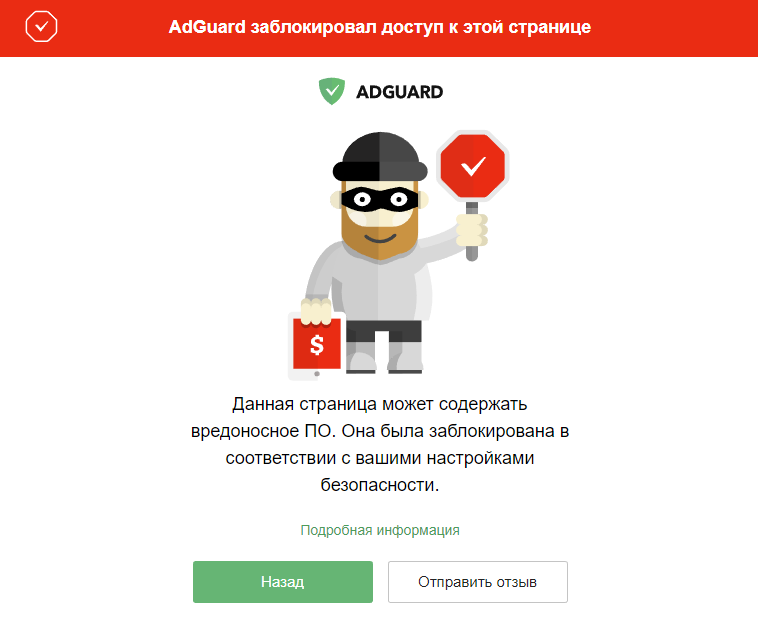Click the robber's black eye mask

point(380,199)
